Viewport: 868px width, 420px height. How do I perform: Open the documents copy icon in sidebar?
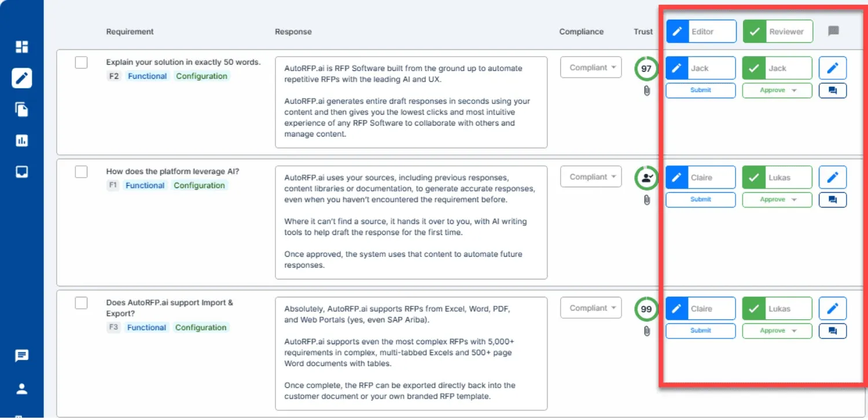tap(21, 109)
